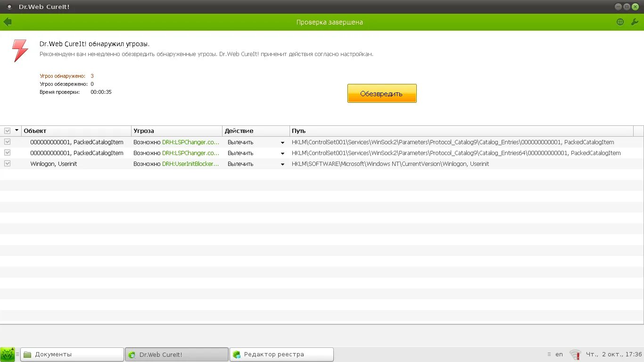The image size is (644, 362).
Task: Open the DRH:UserInitBlocker threat link
Action: (x=191, y=164)
